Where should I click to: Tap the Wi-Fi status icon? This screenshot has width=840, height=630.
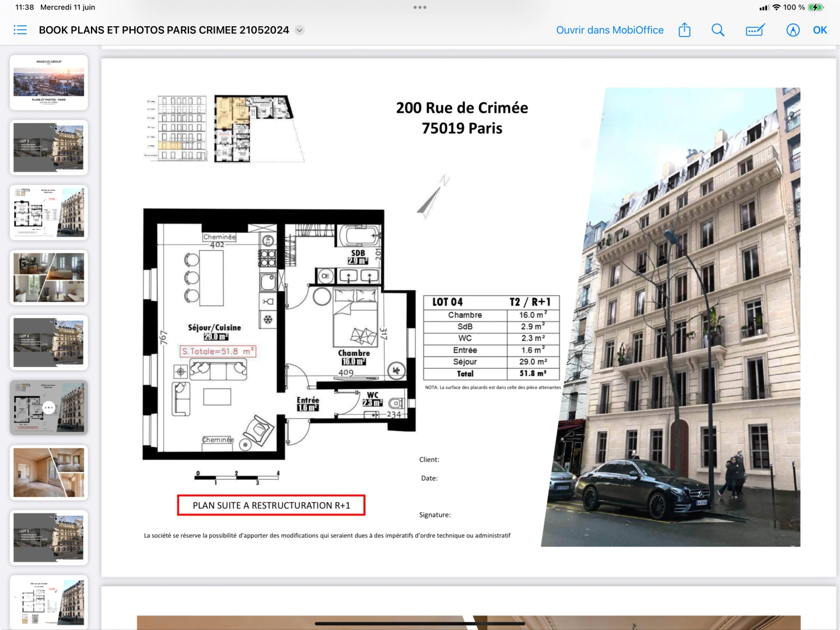[x=776, y=7]
